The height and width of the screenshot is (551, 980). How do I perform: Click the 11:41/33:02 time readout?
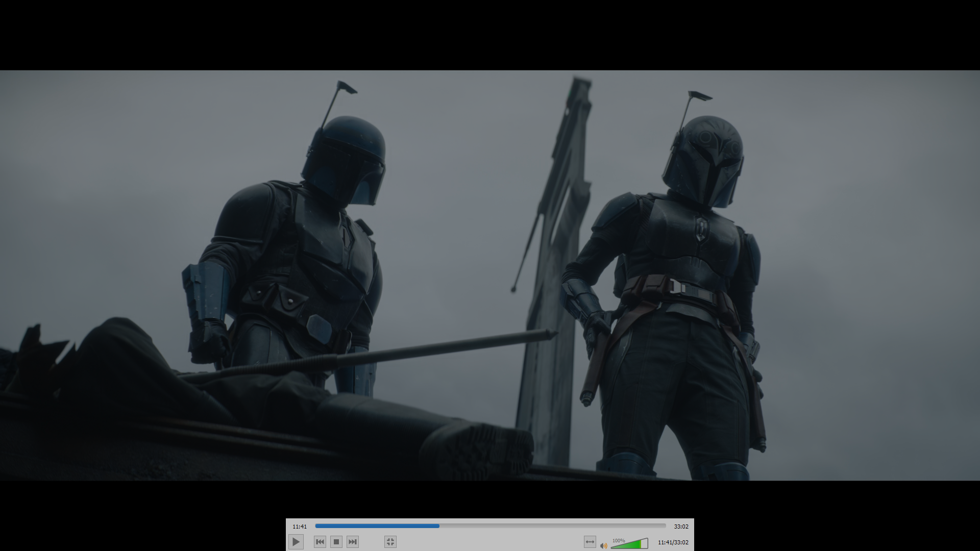coord(673,542)
